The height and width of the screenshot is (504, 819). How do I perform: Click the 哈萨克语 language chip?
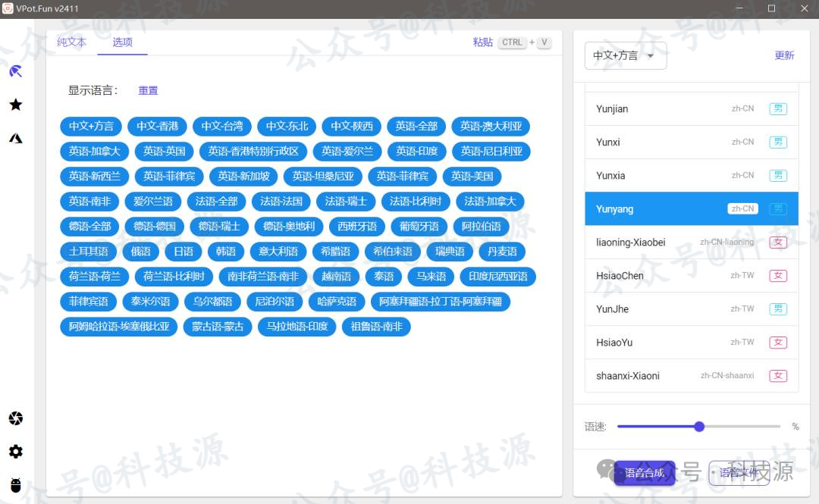coord(337,302)
